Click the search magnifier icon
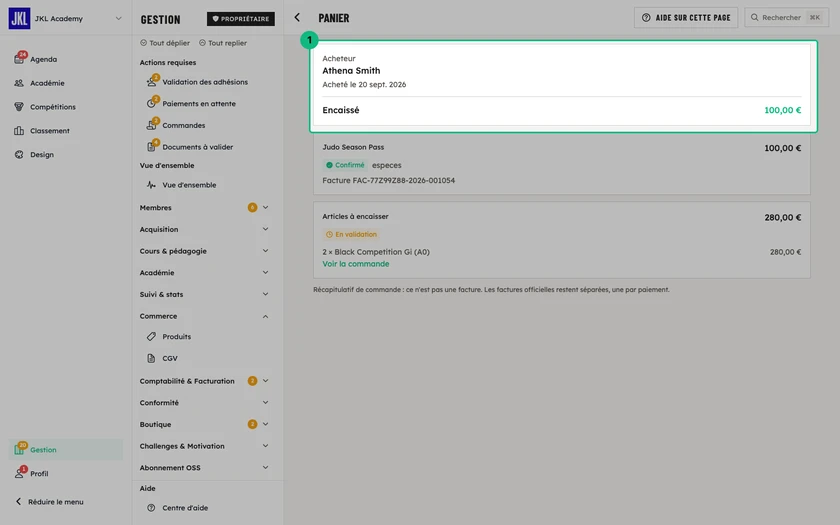 click(754, 18)
